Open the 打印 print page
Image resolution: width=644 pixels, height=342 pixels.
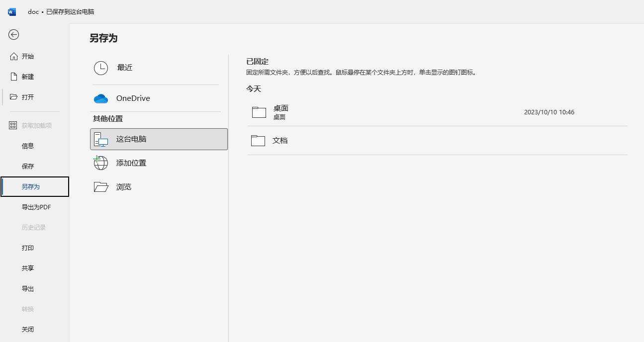[x=27, y=248]
